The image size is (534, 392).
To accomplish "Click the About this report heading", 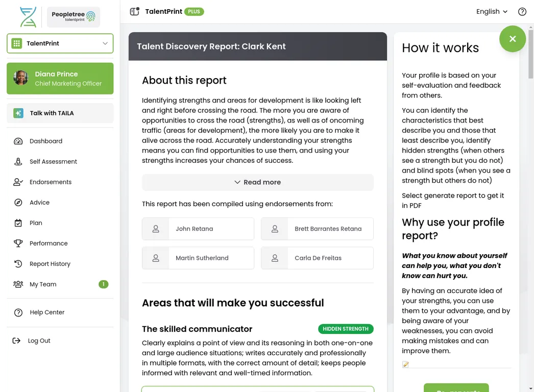I will click(x=184, y=80).
